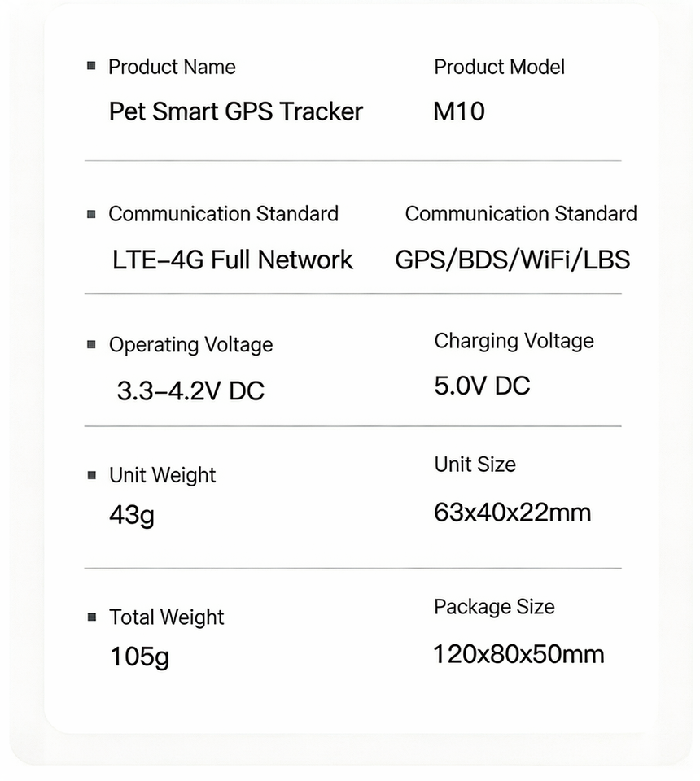
Task: Click the Unit Size label
Action: tap(475, 465)
